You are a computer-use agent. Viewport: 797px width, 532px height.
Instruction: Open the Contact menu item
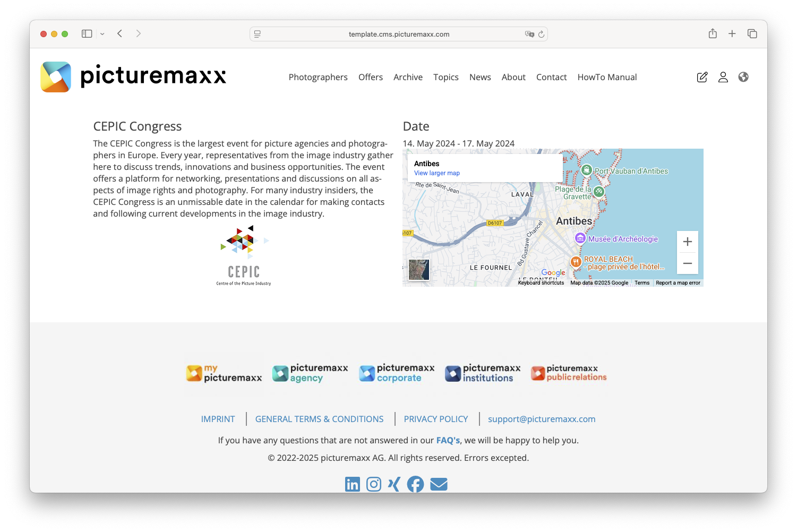coord(552,77)
